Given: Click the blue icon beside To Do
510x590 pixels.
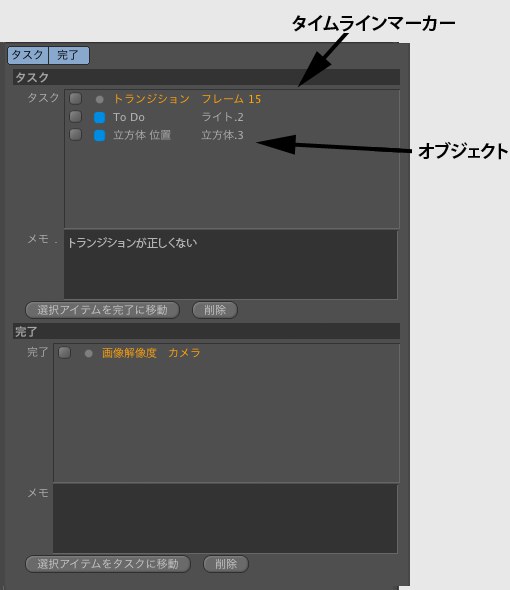Looking at the screenshot, I should [x=99, y=117].
